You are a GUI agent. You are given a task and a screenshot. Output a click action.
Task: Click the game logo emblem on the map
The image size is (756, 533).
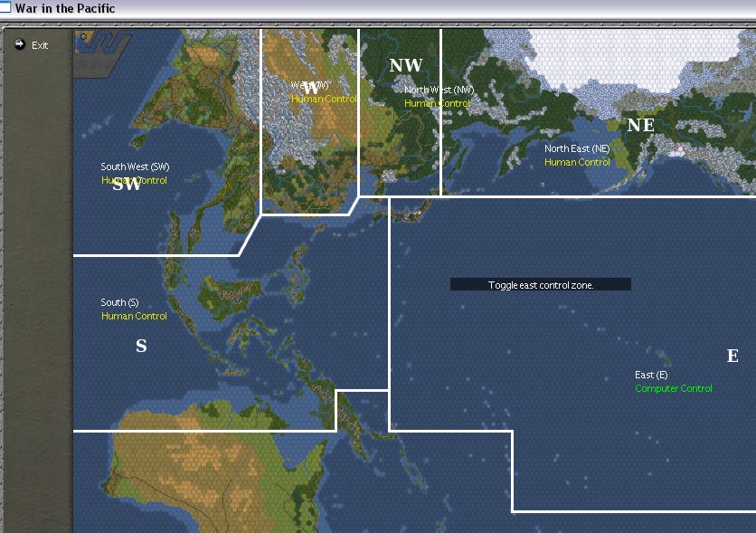[102, 53]
